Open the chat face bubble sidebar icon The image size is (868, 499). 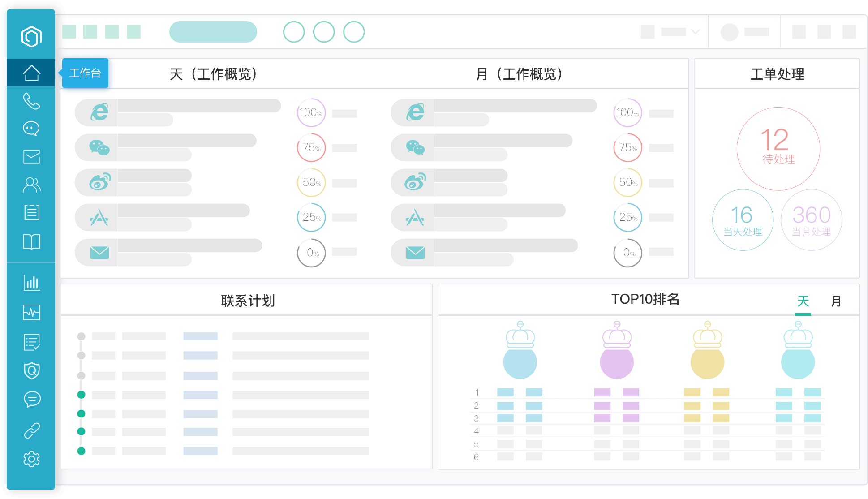click(x=31, y=129)
